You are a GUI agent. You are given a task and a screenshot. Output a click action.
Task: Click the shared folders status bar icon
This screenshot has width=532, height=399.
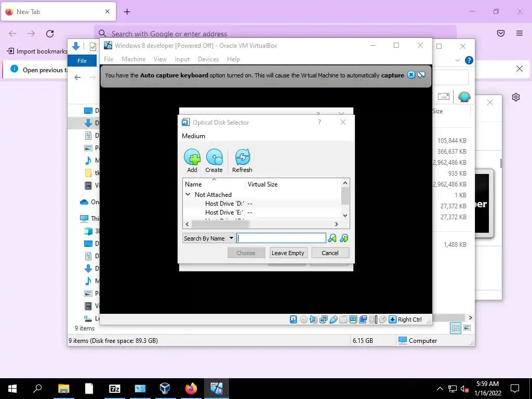343,320
